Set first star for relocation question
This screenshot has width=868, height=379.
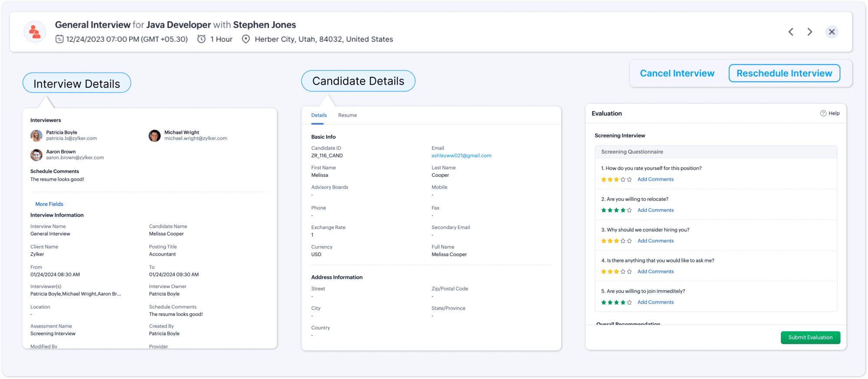coord(604,210)
